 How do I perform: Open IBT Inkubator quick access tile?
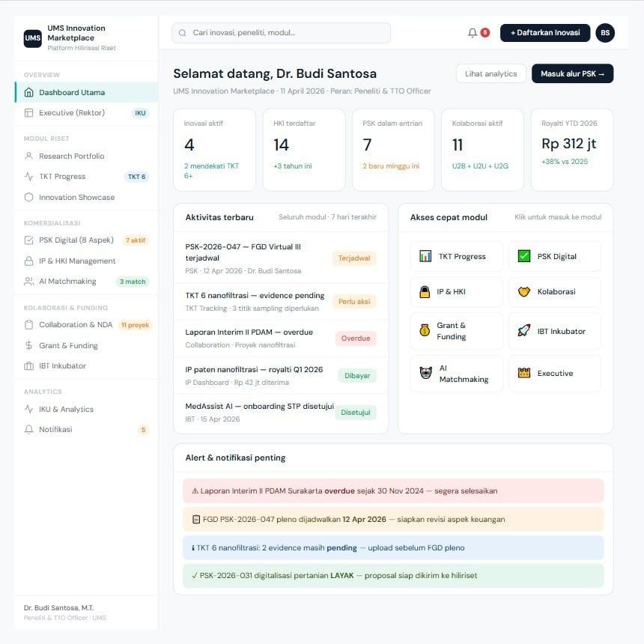coord(555,331)
